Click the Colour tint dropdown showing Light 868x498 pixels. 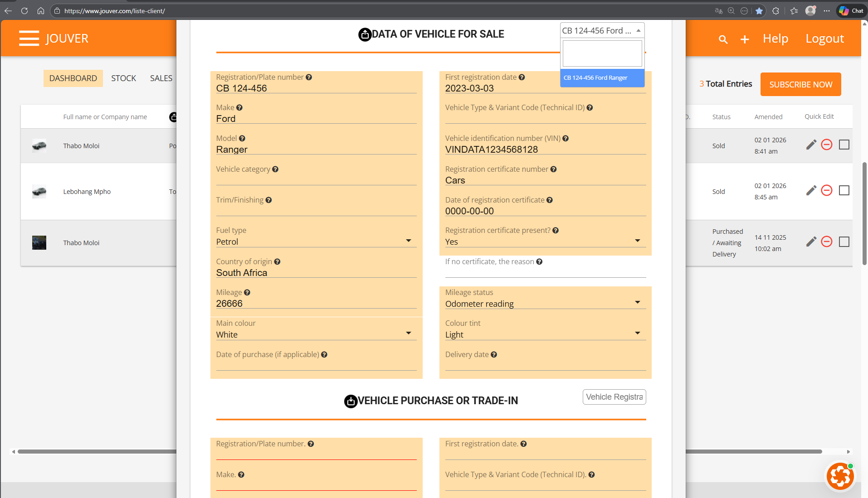click(545, 334)
